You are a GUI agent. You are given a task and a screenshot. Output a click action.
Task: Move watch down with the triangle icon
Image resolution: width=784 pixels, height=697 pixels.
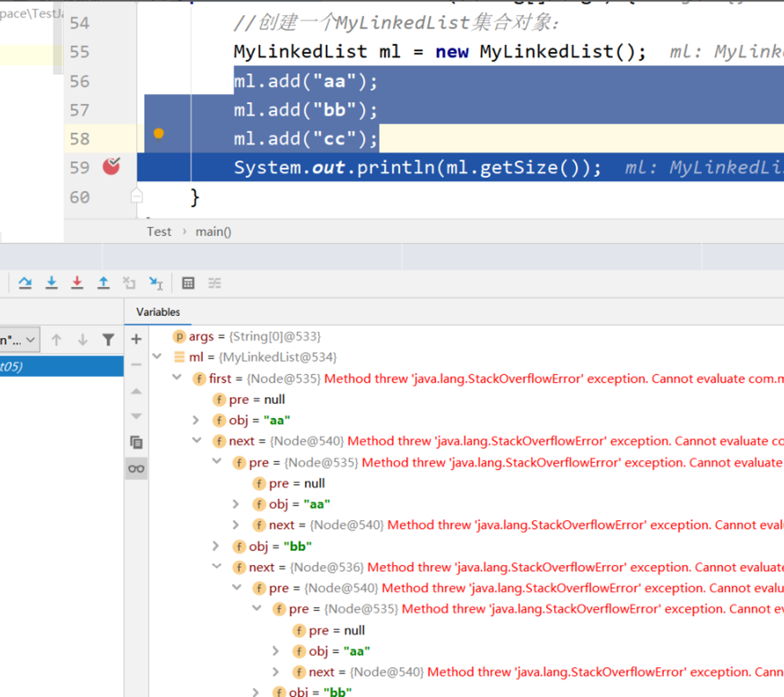tap(136, 416)
